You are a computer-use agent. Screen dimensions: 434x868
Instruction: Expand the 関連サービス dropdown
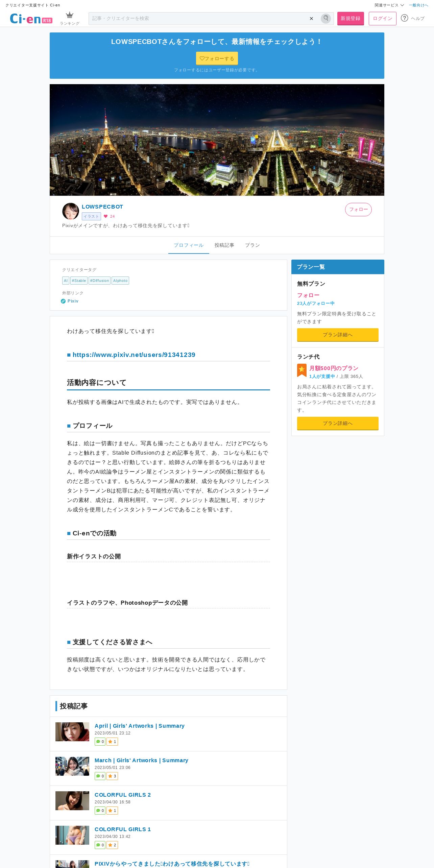click(x=389, y=5)
